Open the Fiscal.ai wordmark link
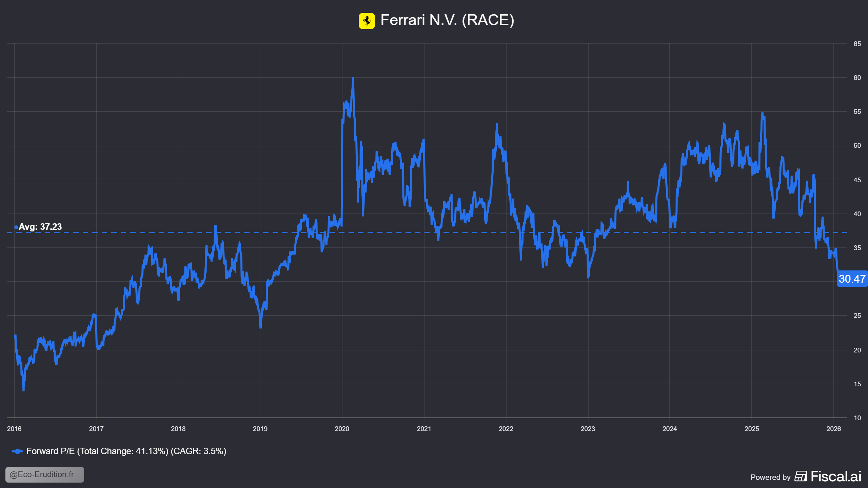Screen dimensions: 868x488 click(x=836, y=476)
